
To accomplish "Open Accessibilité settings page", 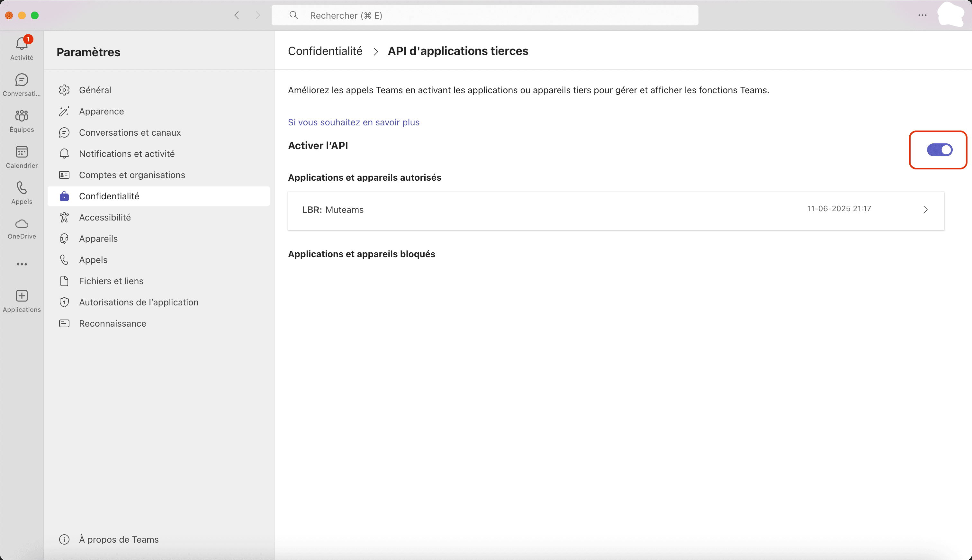I will [159, 217].
